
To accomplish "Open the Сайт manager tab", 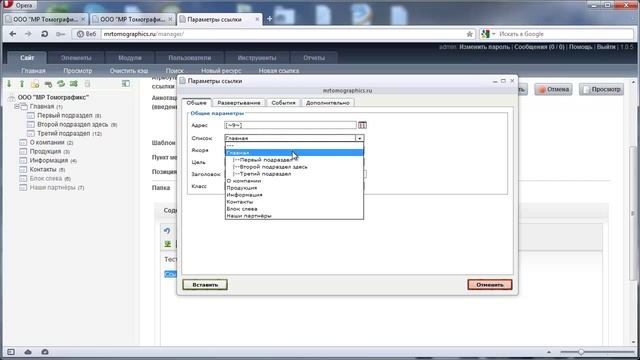I will click(x=27, y=58).
